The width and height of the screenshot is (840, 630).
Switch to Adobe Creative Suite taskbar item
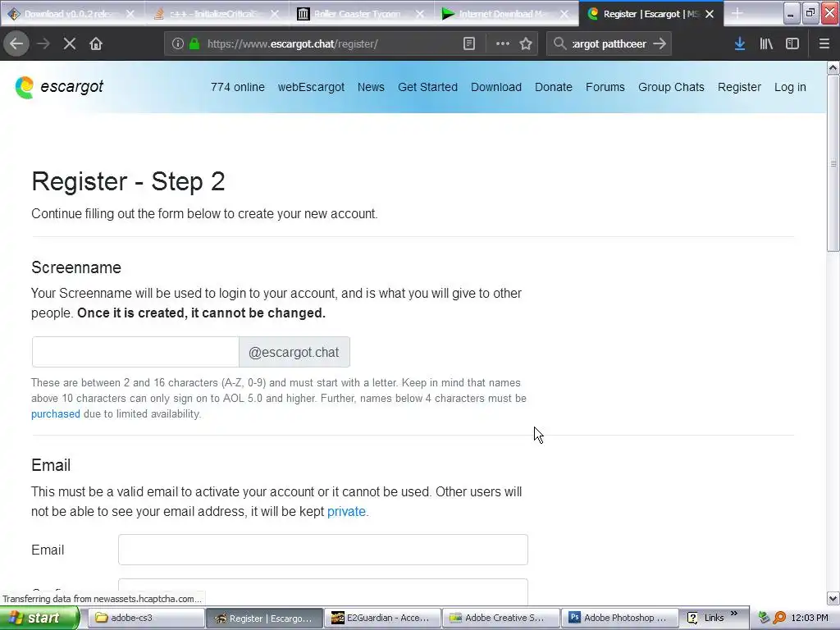click(500, 618)
